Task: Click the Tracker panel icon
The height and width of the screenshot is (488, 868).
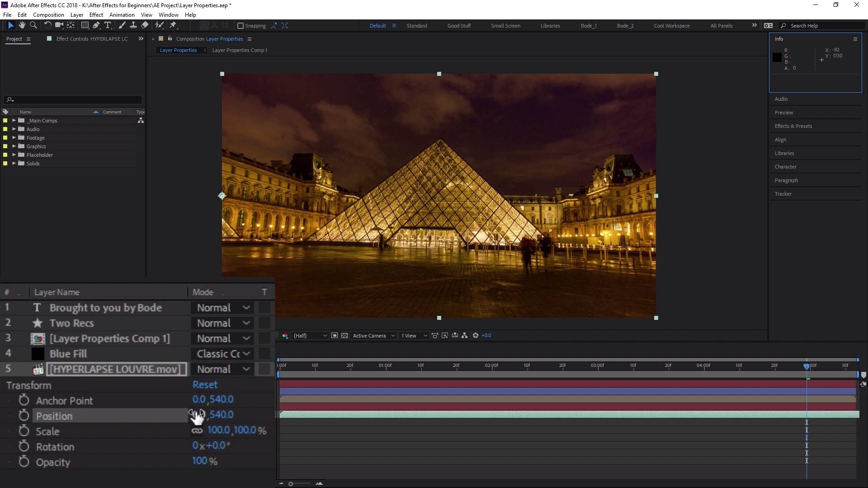Action: click(783, 193)
